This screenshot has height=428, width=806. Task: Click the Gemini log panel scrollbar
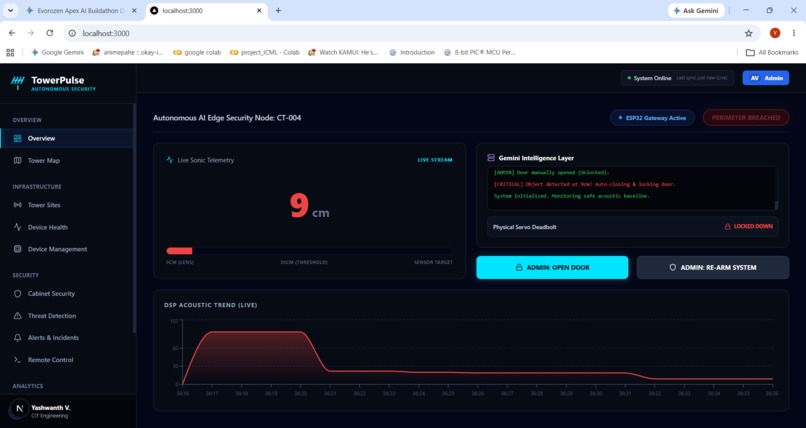coord(776,205)
